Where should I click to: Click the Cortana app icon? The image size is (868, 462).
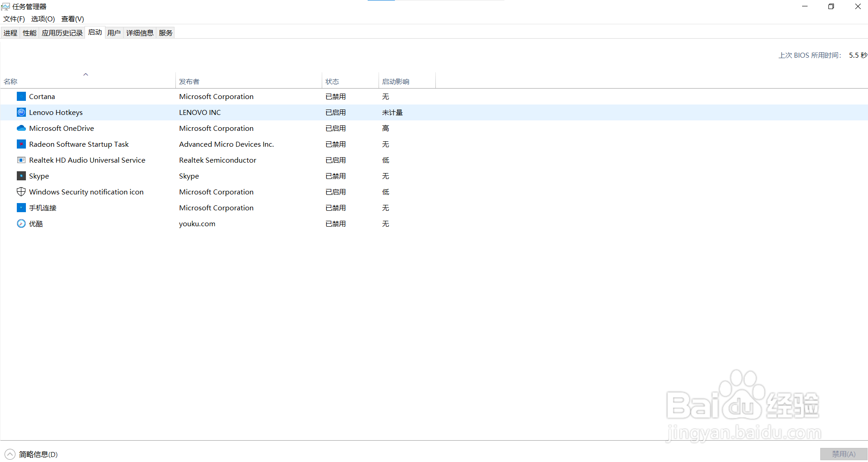21,96
